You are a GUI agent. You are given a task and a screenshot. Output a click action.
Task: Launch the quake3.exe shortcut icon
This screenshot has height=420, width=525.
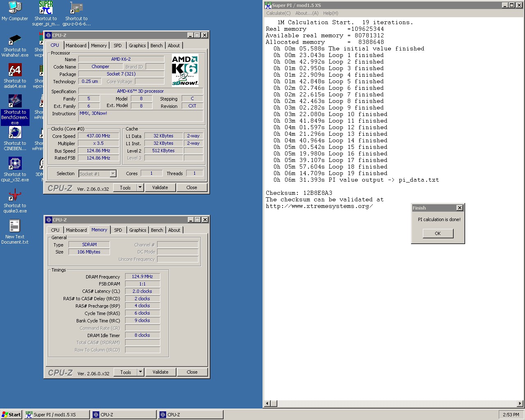coord(15,195)
